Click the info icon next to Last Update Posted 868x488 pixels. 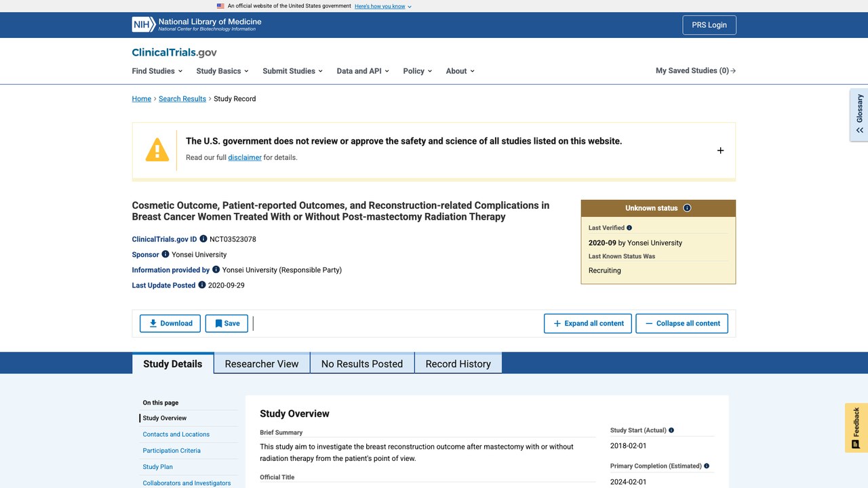(202, 285)
